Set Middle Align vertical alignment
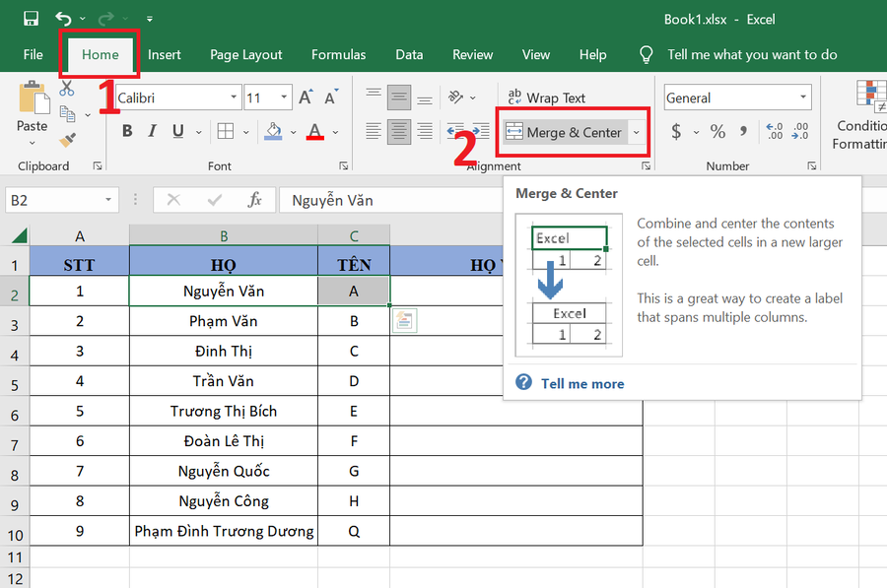 point(399,98)
